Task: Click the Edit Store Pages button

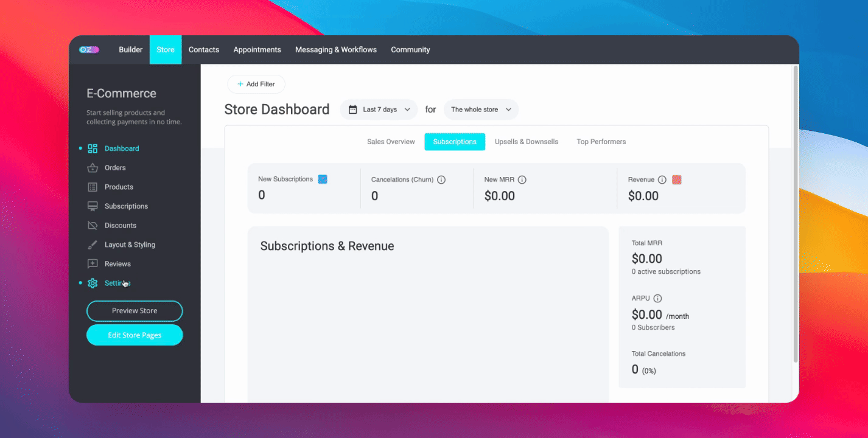Action: (135, 335)
